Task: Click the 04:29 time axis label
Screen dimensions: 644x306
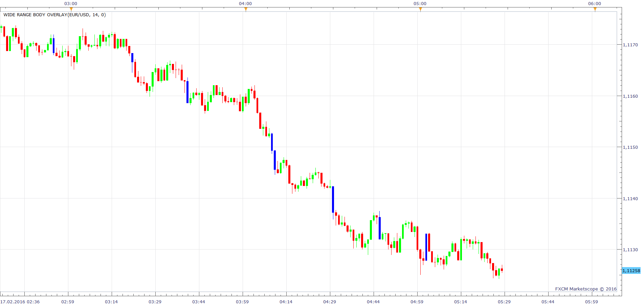Action: coord(330,302)
